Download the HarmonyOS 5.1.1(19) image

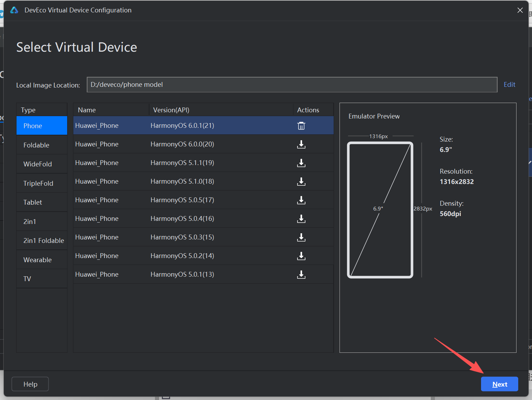click(301, 163)
